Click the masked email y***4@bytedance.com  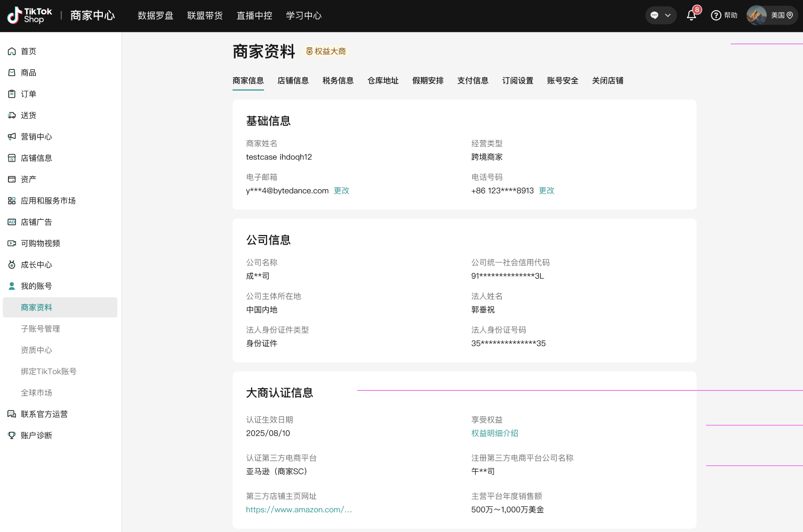click(287, 190)
